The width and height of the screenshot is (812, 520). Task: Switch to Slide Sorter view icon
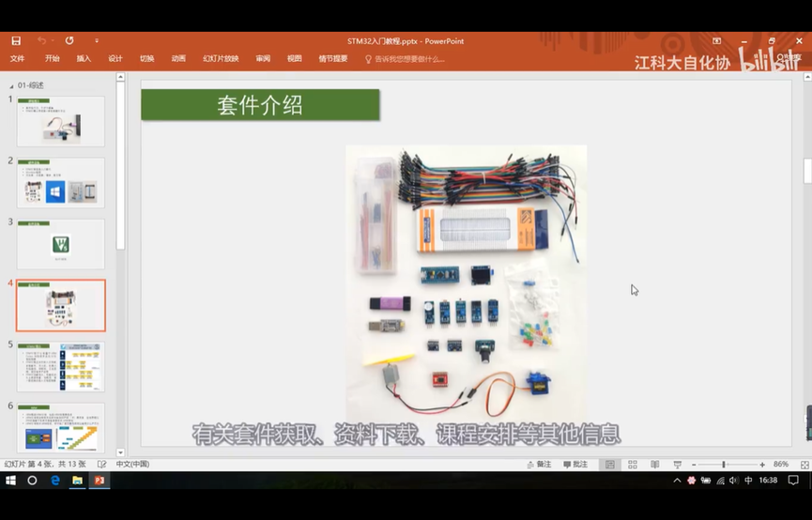point(633,465)
